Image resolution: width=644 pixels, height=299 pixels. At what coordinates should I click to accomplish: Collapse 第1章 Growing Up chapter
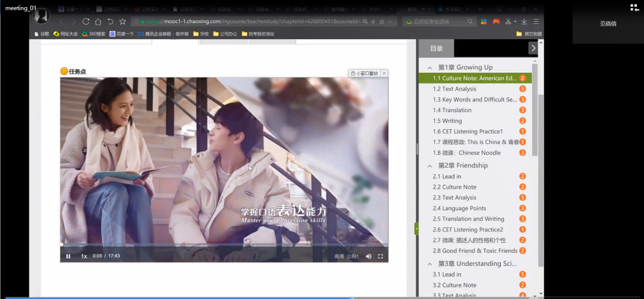[430, 68]
